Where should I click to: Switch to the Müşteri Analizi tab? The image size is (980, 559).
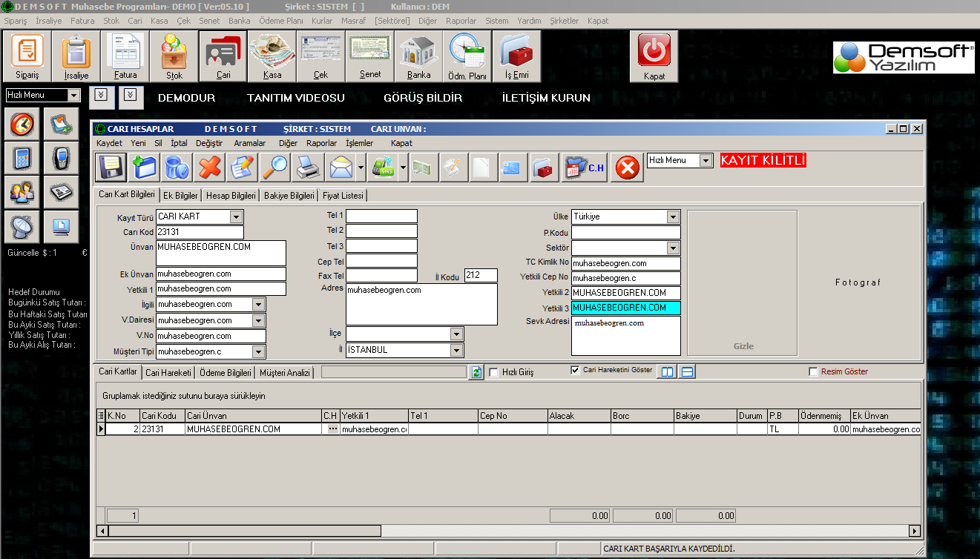coord(285,373)
